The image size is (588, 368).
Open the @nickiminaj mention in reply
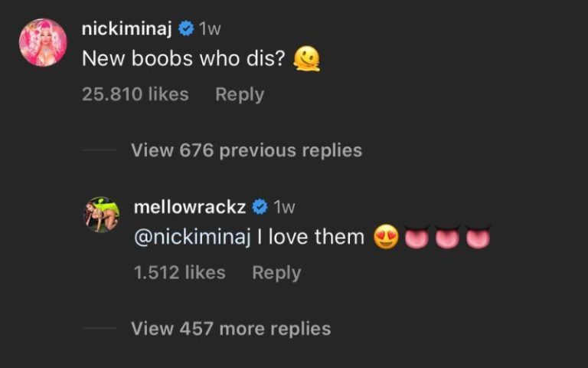pyautogui.click(x=192, y=237)
